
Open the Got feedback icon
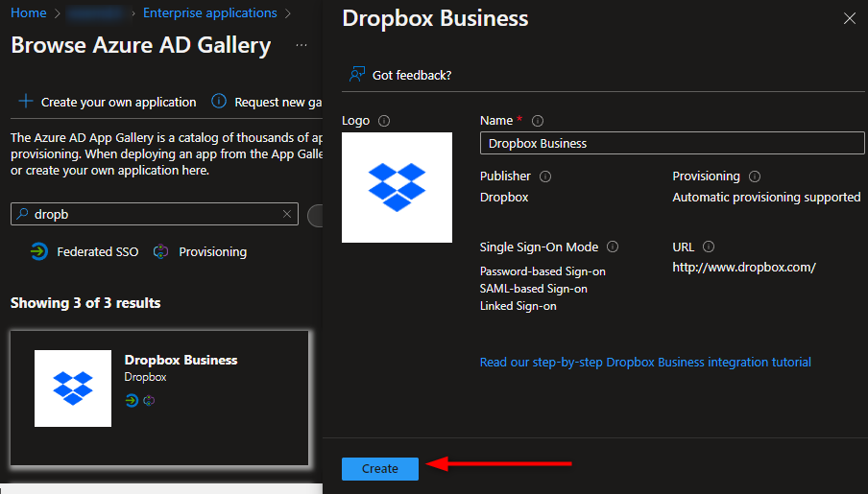[357, 75]
